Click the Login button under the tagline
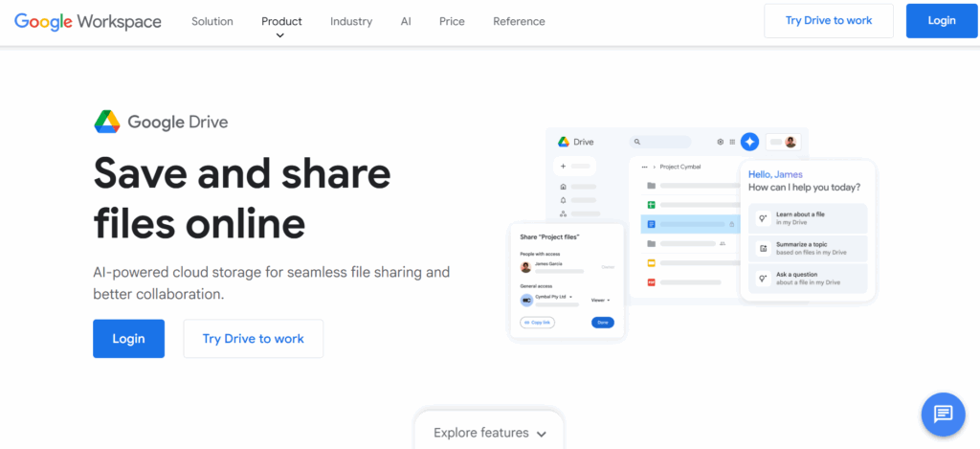Screen dimensions: 980x449 coord(129,339)
